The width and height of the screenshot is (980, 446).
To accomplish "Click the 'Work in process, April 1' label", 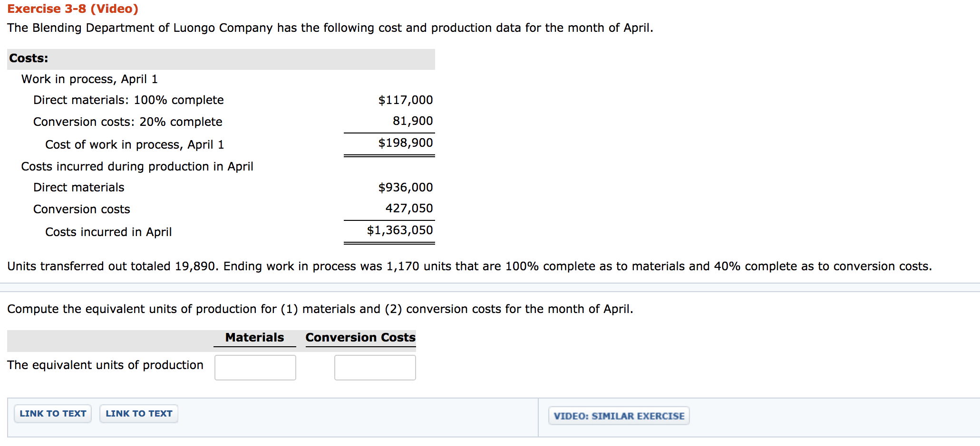I will (x=89, y=79).
